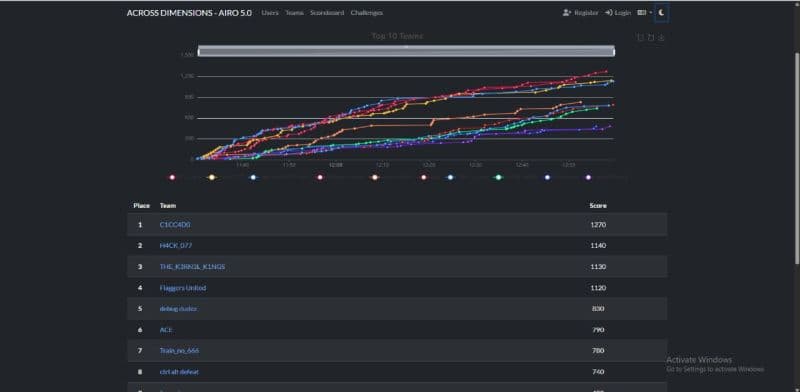Screen dimensions: 800x392
Task: Click the middle of the chart zoom slider bar
Action: tap(406, 51)
